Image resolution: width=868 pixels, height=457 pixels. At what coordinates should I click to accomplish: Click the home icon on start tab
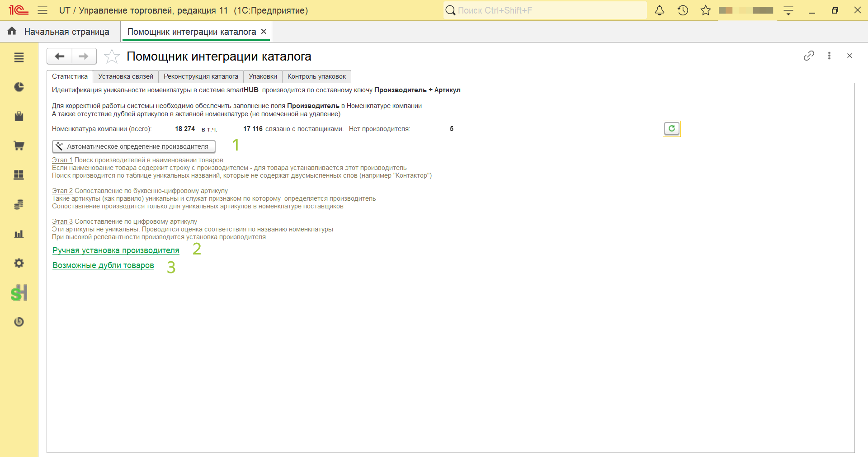12,31
